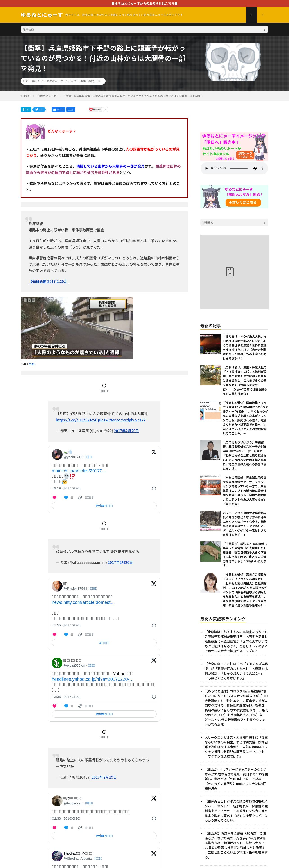Mute the audio player volume
Screen dimensions: 289x868
pyautogui.click(x=255, y=168)
